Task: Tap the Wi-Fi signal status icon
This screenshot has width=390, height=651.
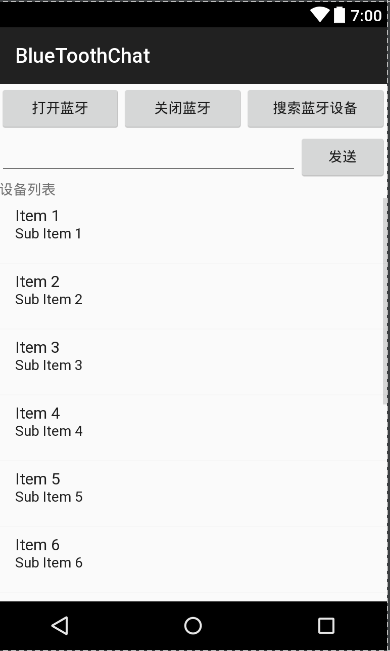Action: coord(320,15)
